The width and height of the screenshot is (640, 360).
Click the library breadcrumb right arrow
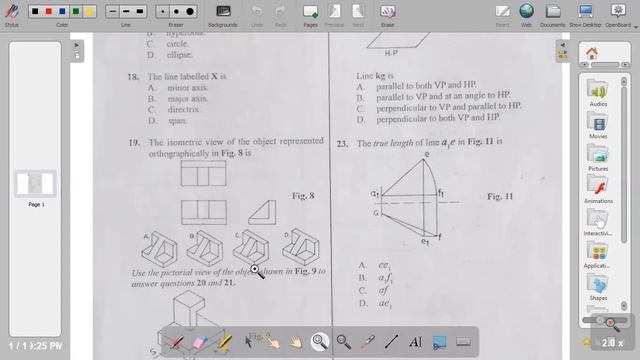click(x=625, y=64)
